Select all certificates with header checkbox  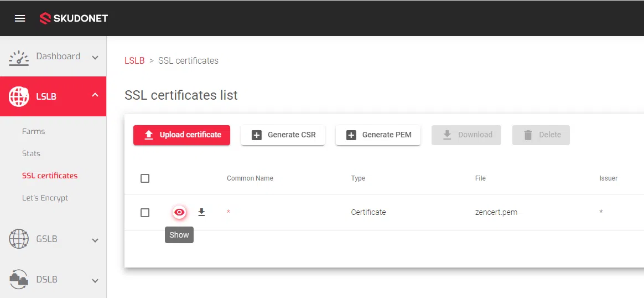click(x=145, y=178)
